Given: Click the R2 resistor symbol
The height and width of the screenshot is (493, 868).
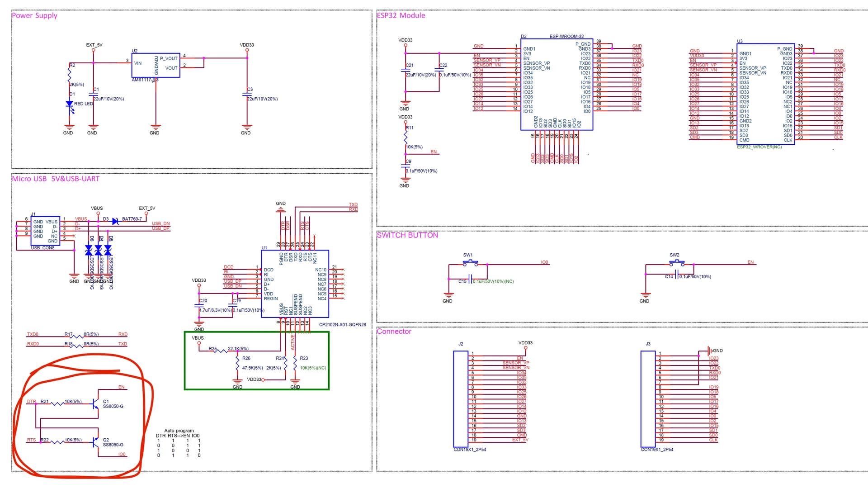Looking at the screenshot, I should point(70,75).
